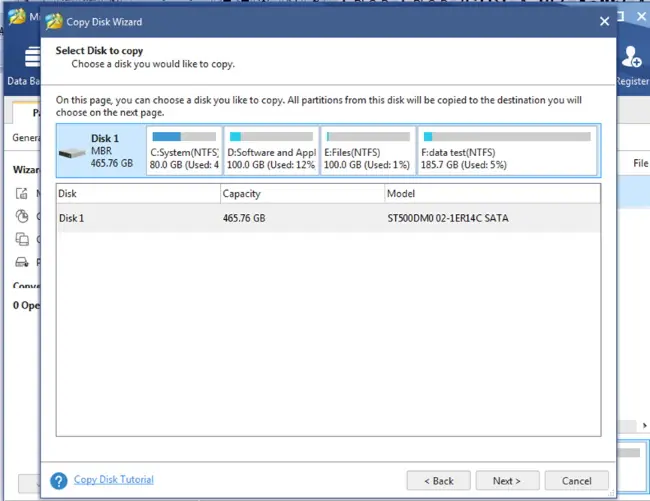Viewport: 650px width, 501px height.
Task: Select the E:Files(NTFS) partition block
Action: click(x=368, y=150)
